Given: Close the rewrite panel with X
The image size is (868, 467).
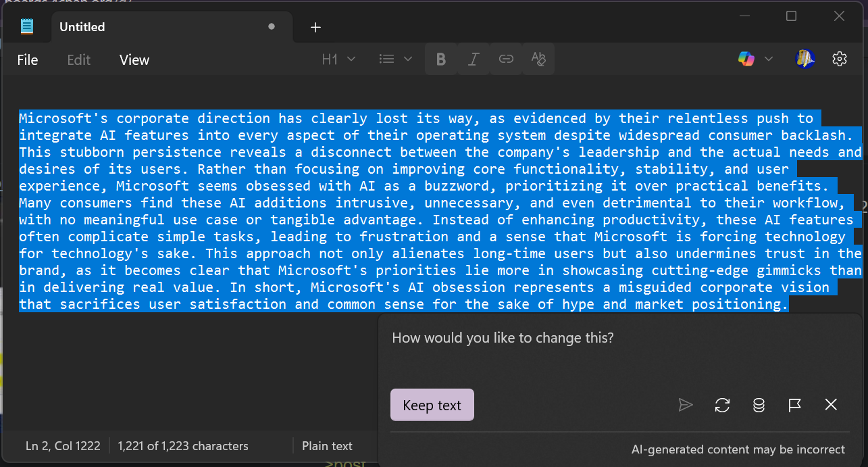Looking at the screenshot, I should 832,405.
